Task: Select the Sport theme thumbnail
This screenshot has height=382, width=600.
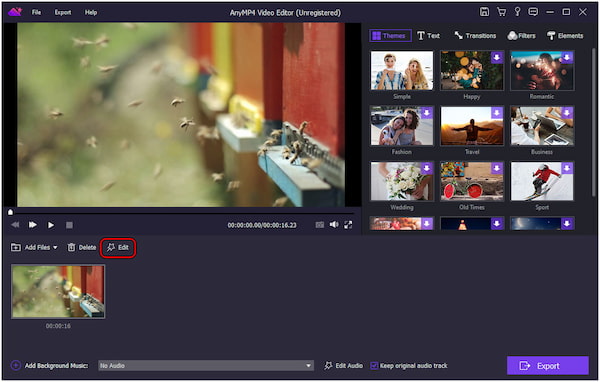Action: (x=542, y=181)
